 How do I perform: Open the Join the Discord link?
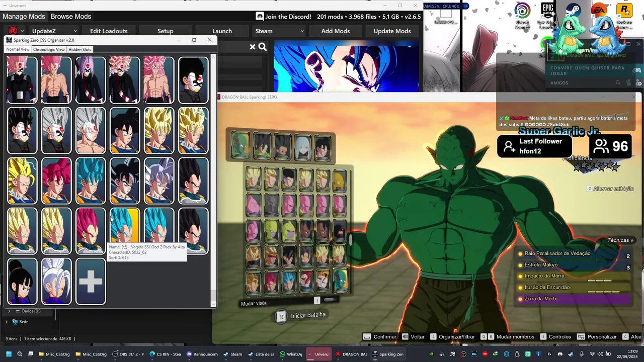pos(288,17)
